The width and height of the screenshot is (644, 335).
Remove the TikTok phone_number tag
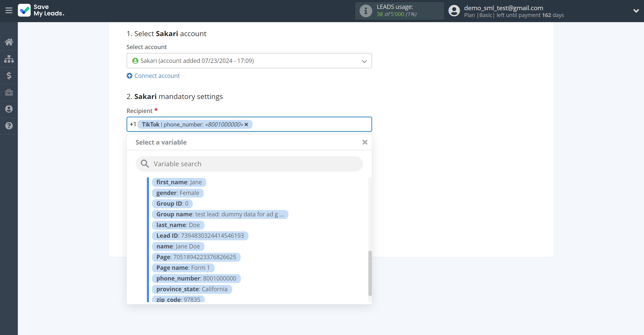tap(246, 124)
